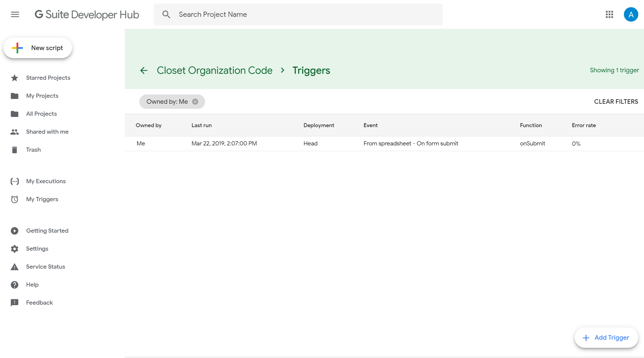Click the Last run column header

click(201, 125)
